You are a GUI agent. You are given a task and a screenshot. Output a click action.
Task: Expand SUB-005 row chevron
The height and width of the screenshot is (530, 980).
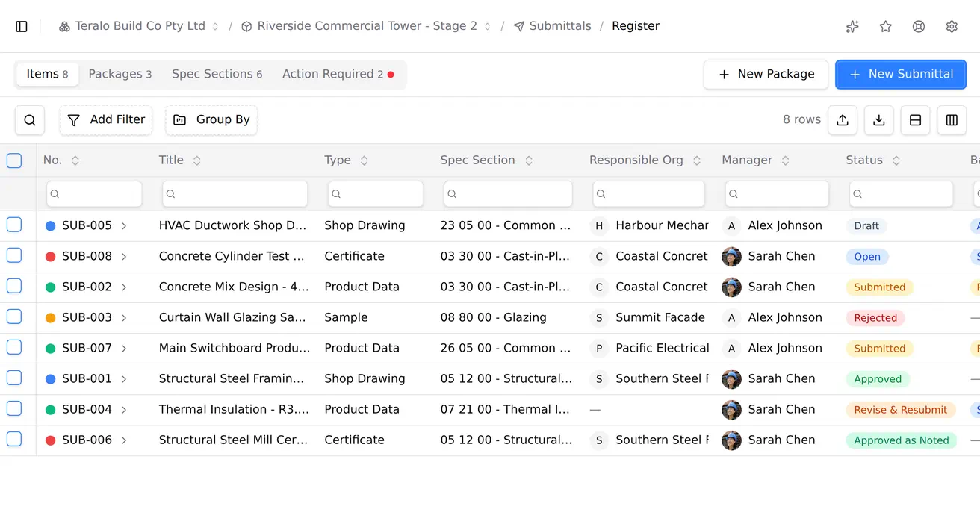pos(124,226)
